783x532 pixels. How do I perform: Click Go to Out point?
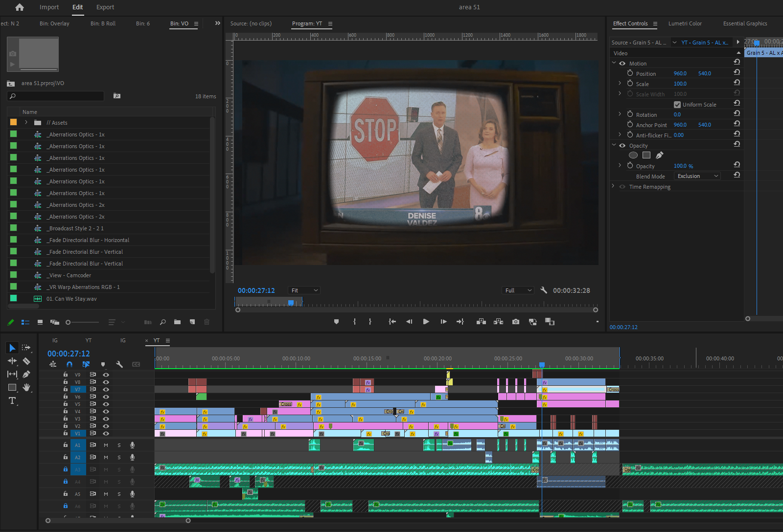tap(460, 322)
